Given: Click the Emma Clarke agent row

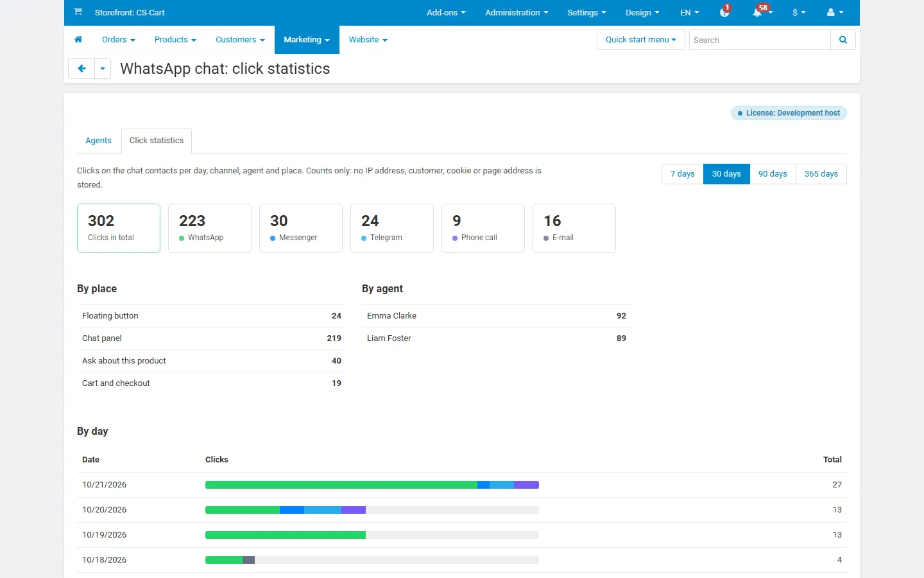Looking at the screenshot, I should click(497, 316).
